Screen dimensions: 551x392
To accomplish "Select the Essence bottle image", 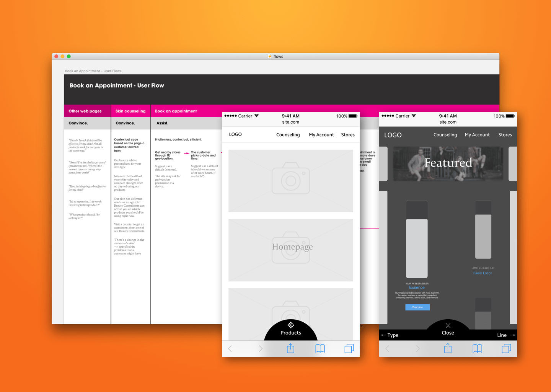I will (417, 239).
